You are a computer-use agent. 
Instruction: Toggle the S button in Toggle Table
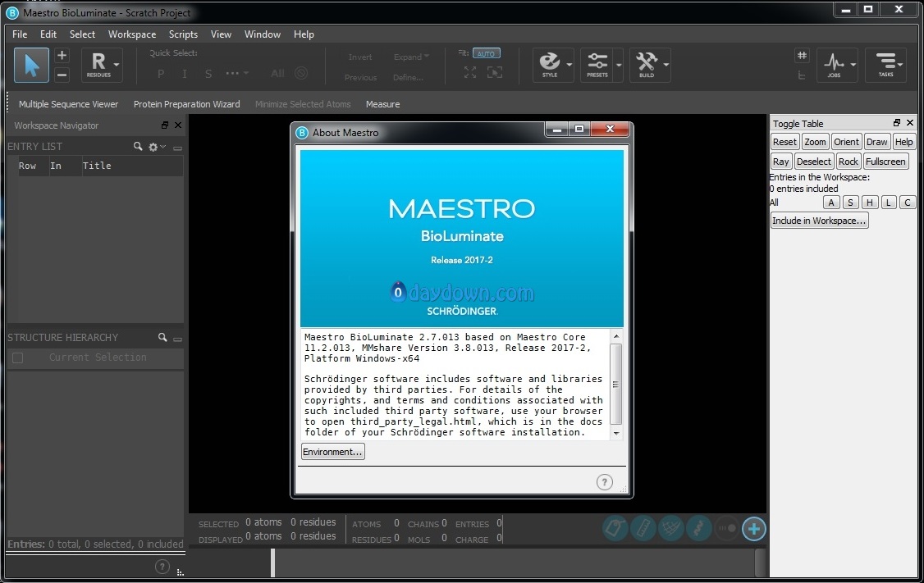[850, 203]
